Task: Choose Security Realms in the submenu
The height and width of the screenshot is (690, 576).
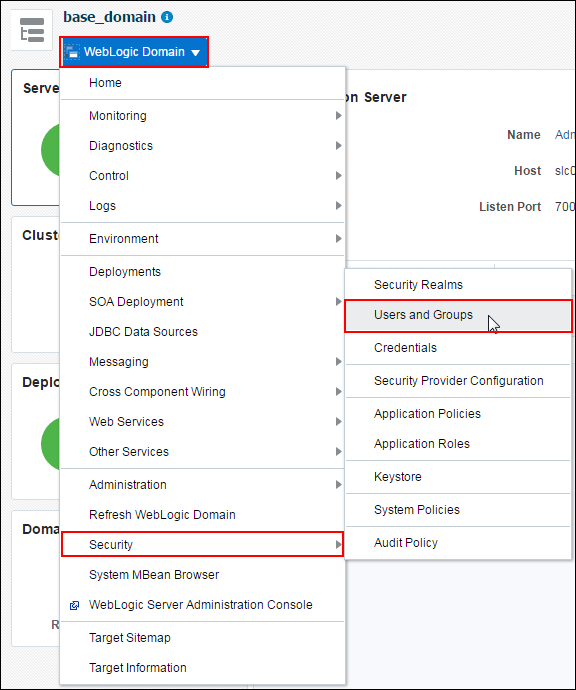Action: [458, 285]
